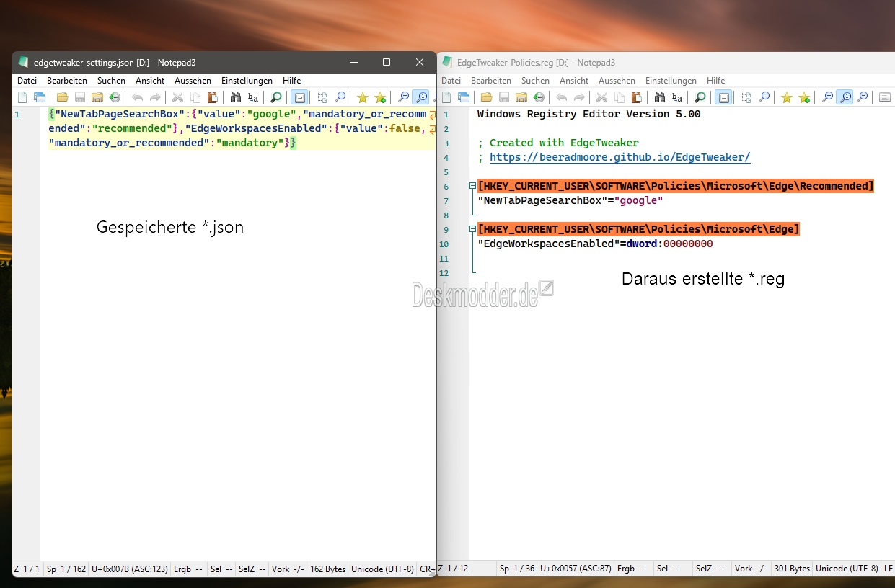Image resolution: width=895 pixels, height=588 pixels.
Task: Click Open folder icon in json window toolbar
Action: 63,97
